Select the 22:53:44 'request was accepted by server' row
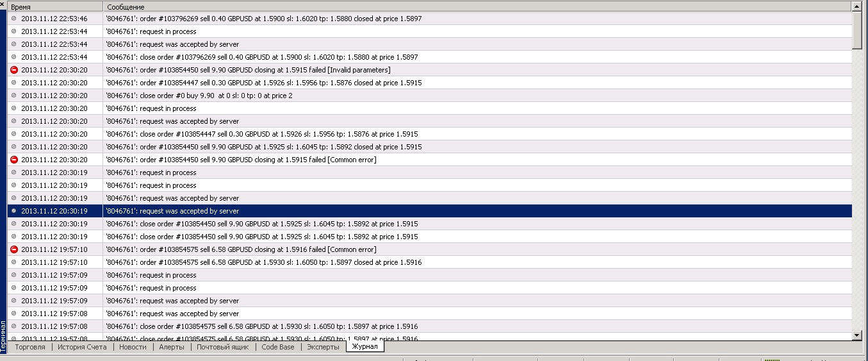The height and width of the screenshot is (361, 868). [x=430, y=44]
